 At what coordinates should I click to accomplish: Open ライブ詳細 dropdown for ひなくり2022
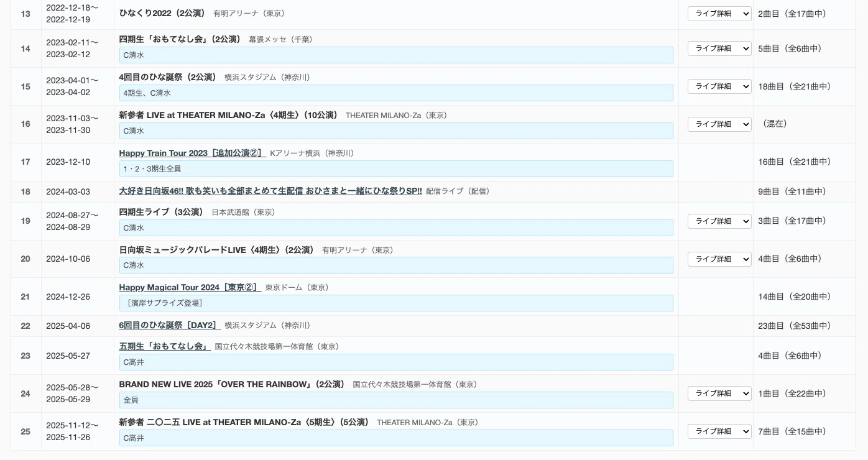(x=719, y=14)
